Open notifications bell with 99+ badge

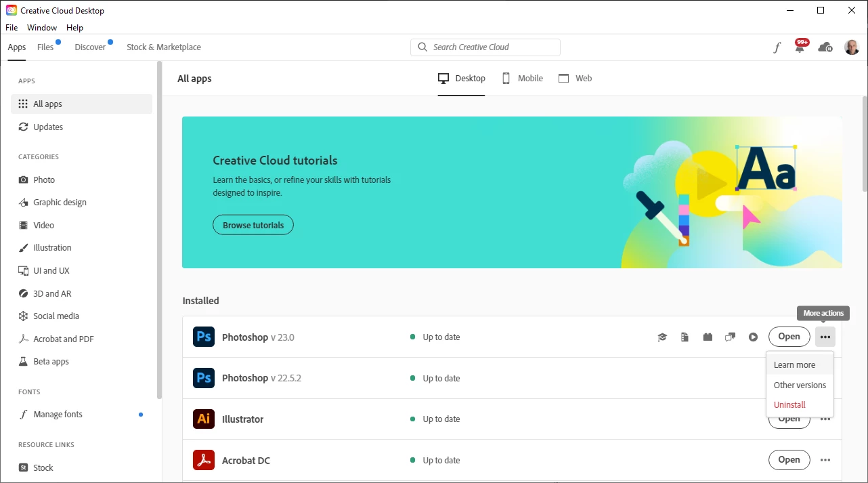(x=801, y=46)
